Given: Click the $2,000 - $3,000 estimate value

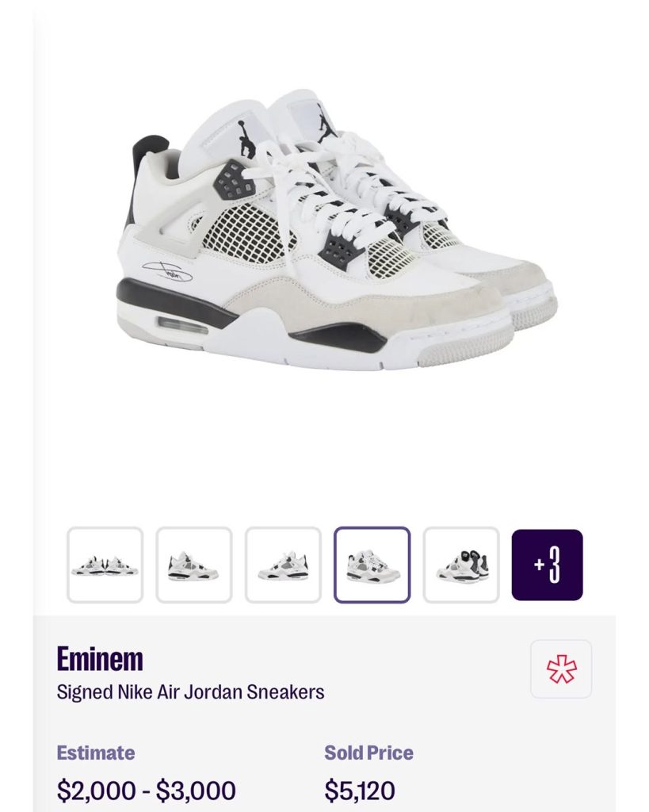Looking at the screenshot, I should tap(147, 791).
